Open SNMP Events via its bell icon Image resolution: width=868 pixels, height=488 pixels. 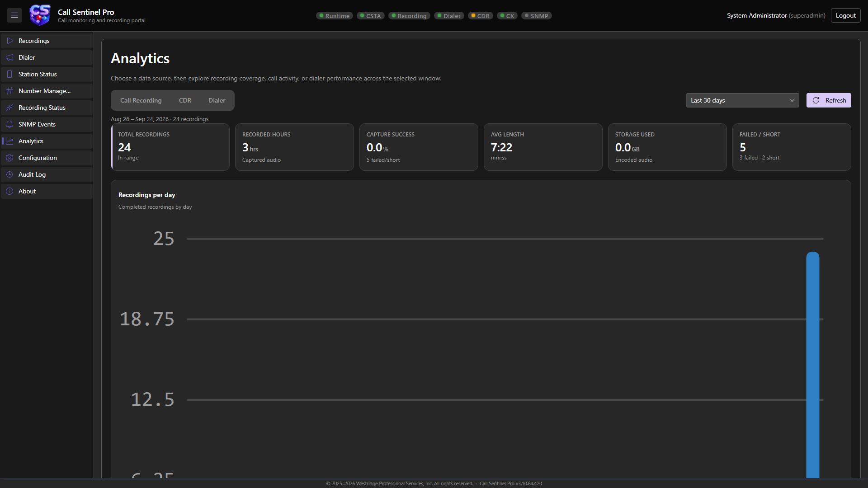click(x=9, y=124)
